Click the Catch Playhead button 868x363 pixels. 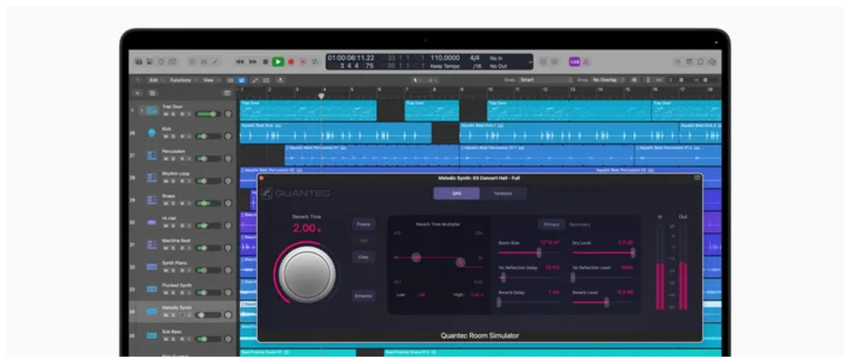[280, 80]
